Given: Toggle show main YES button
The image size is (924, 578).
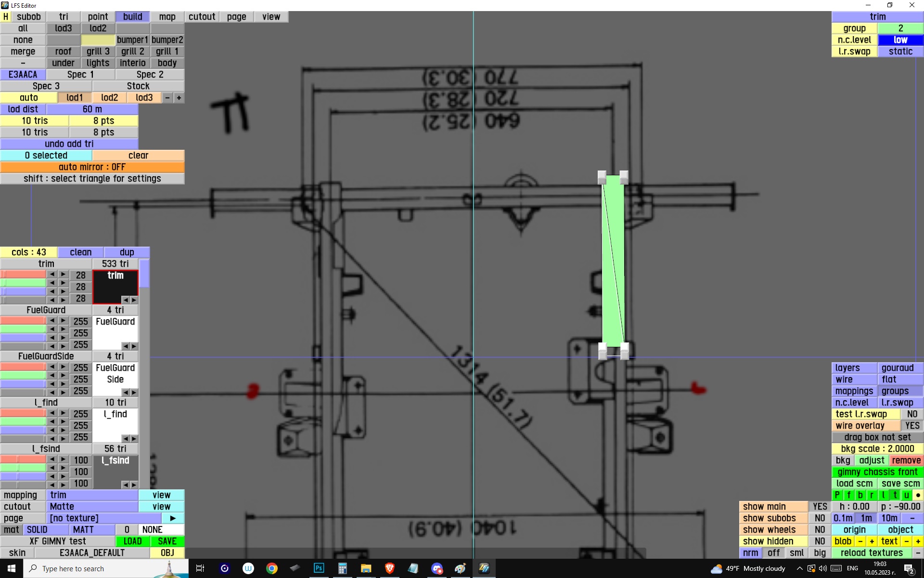Looking at the screenshot, I should coord(820,506).
